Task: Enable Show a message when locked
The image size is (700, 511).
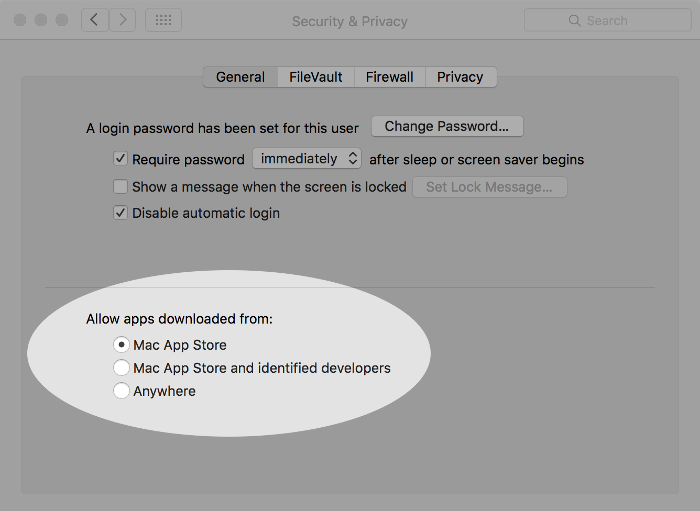Action: 120,187
